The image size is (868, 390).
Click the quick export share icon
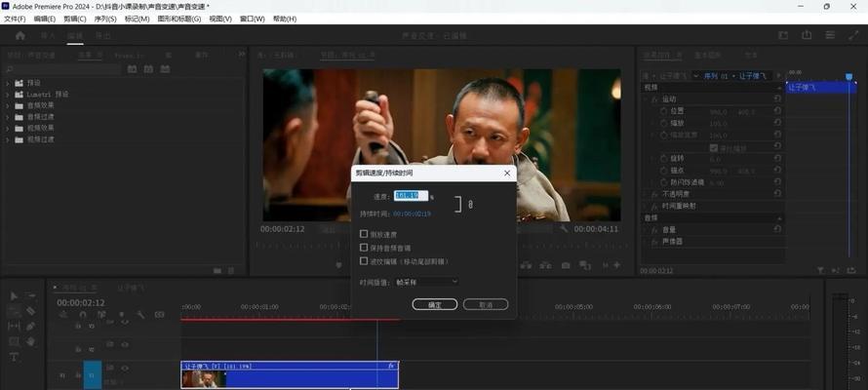pyautogui.click(x=807, y=35)
